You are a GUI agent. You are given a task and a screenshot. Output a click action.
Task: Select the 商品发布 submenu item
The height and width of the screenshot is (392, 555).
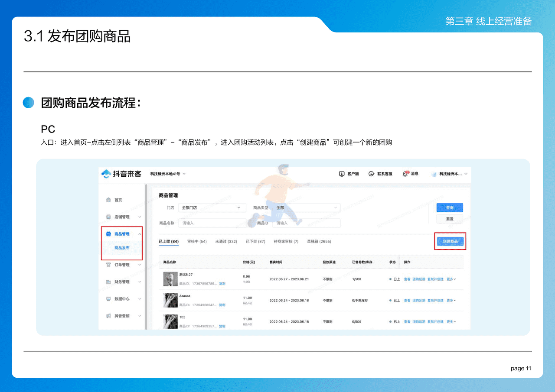[122, 248]
